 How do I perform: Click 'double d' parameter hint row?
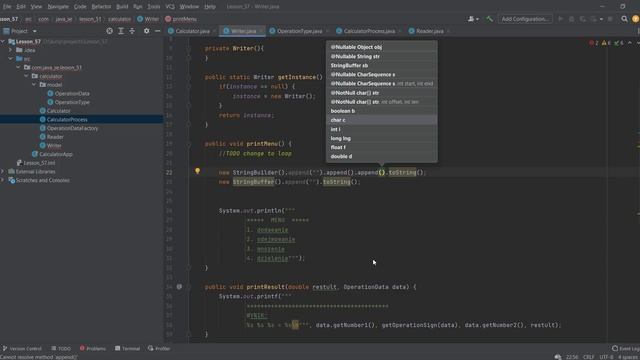click(382, 156)
